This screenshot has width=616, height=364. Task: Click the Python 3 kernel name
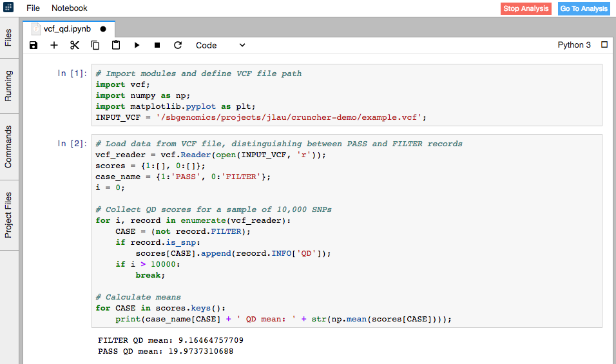[574, 44]
